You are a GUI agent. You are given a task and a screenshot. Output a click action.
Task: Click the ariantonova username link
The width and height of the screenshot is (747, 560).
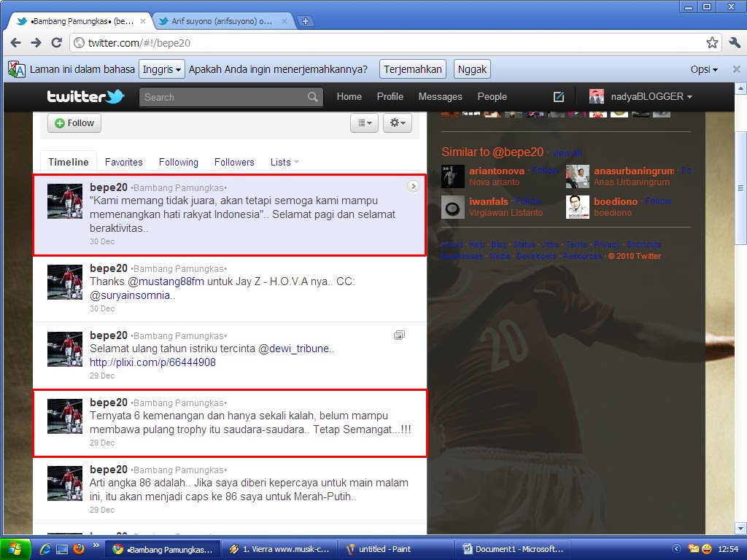(496, 171)
